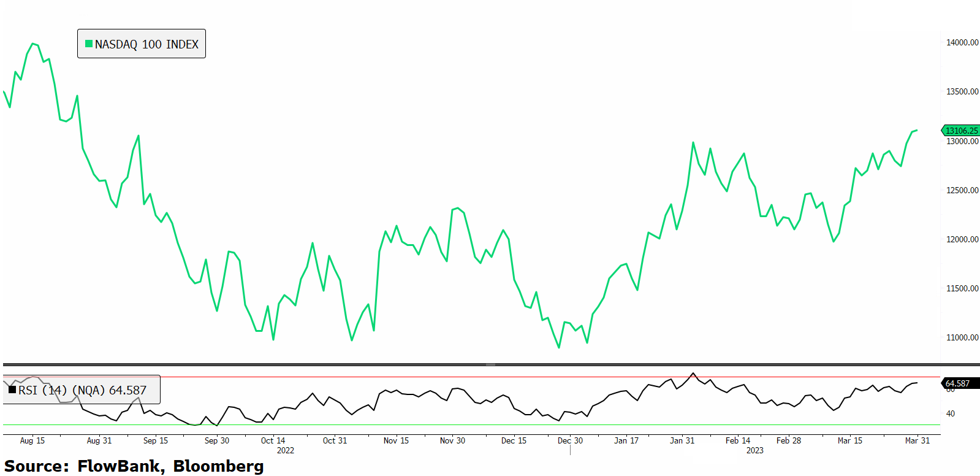Click the 11000.00 price axis label
Screen dimensions: 980x476
click(962, 337)
